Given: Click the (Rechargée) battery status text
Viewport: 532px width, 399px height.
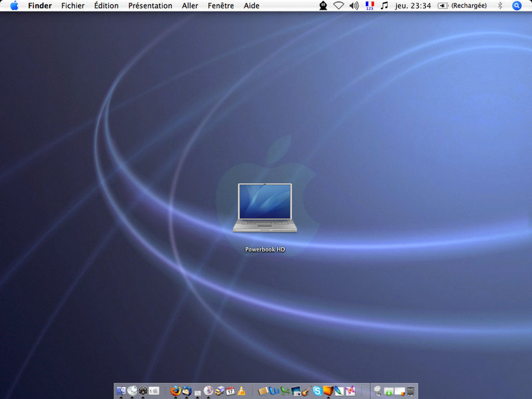Looking at the screenshot, I should tap(469, 6).
